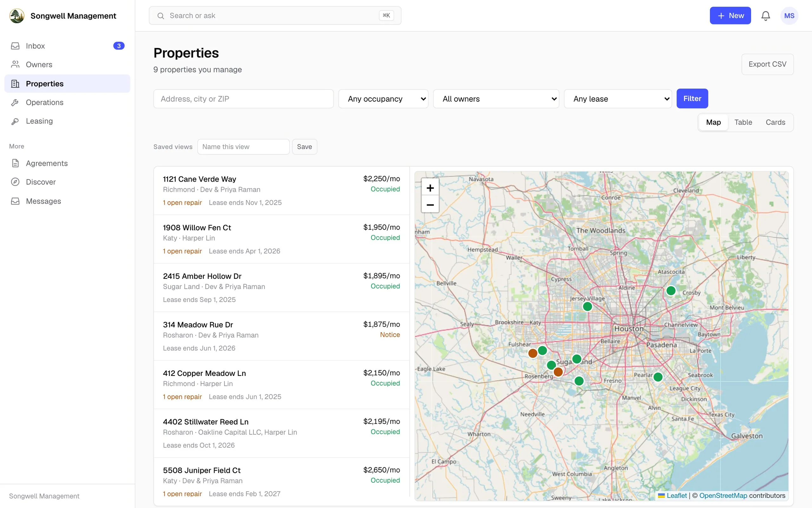This screenshot has width=812, height=508.
Task: Click the Inbox unread count badge
Action: click(x=119, y=46)
